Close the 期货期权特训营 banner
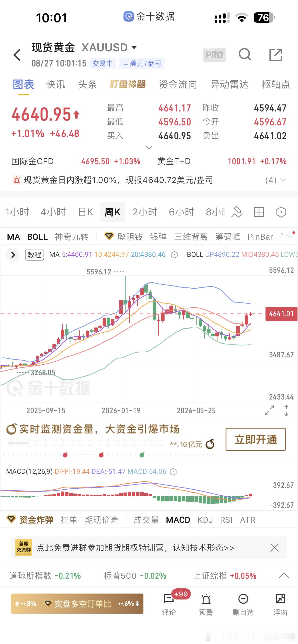The width and height of the screenshot is (298, 644). pyautogui.click(x=275, y=548)
